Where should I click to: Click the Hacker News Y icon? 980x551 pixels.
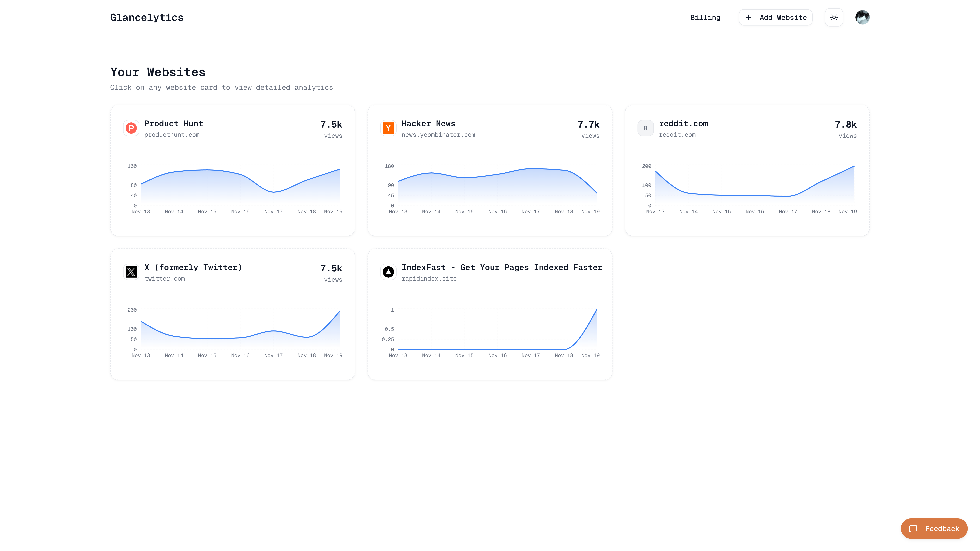pos(388,128)
